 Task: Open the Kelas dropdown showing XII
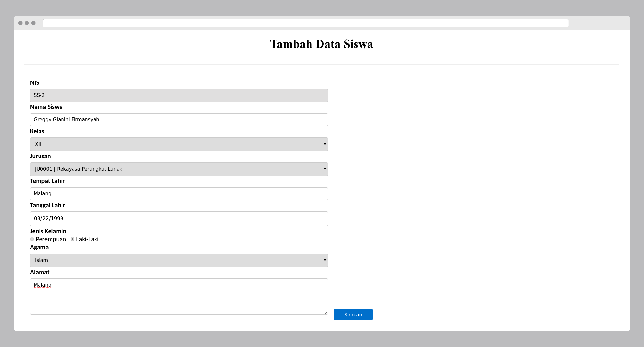[179, 144]
